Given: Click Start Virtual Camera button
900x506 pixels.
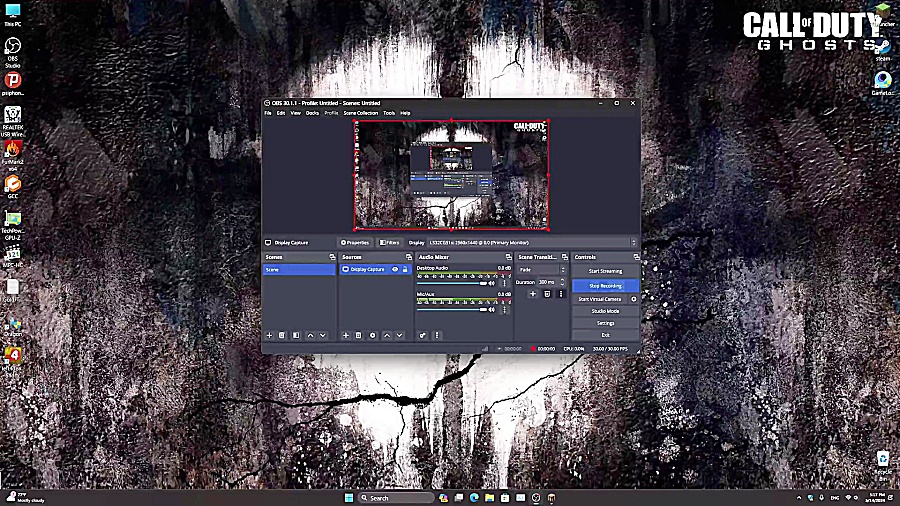Looking at the screenshot, I should tap(600, 299).
